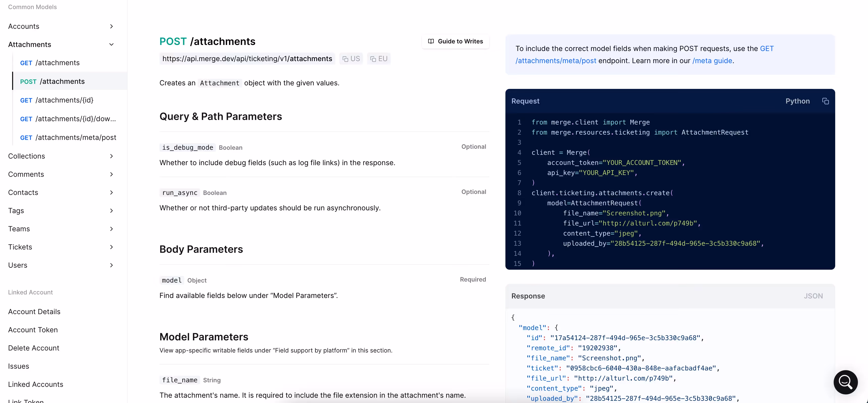Viewport: 868px width, 403px height.
Task: Follow the /meta guide link
Action: 712,61
